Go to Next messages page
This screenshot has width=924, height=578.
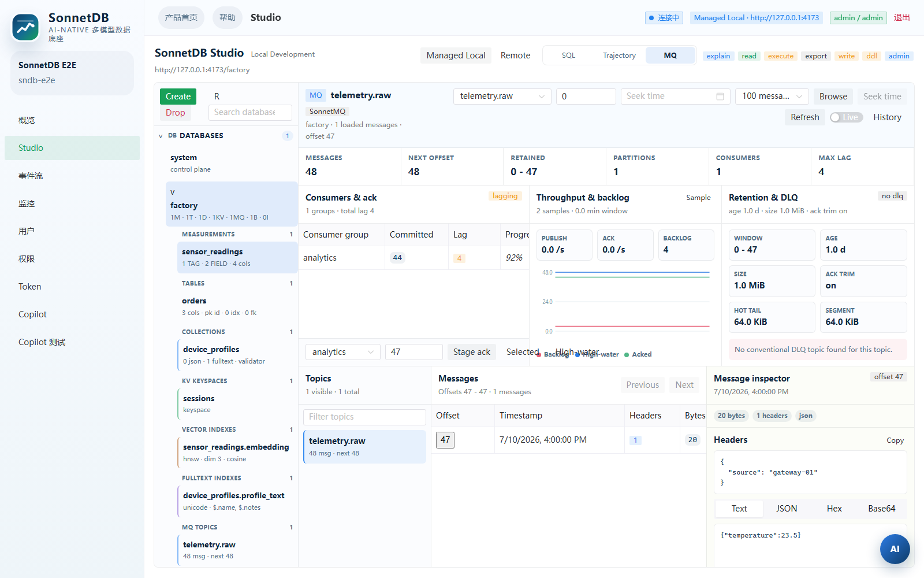(x=684, y=385)
